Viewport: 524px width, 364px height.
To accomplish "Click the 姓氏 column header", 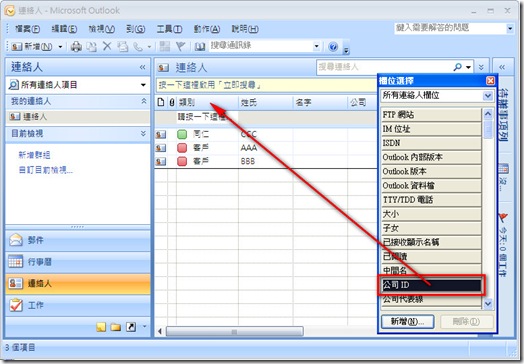I will [266, 102].
